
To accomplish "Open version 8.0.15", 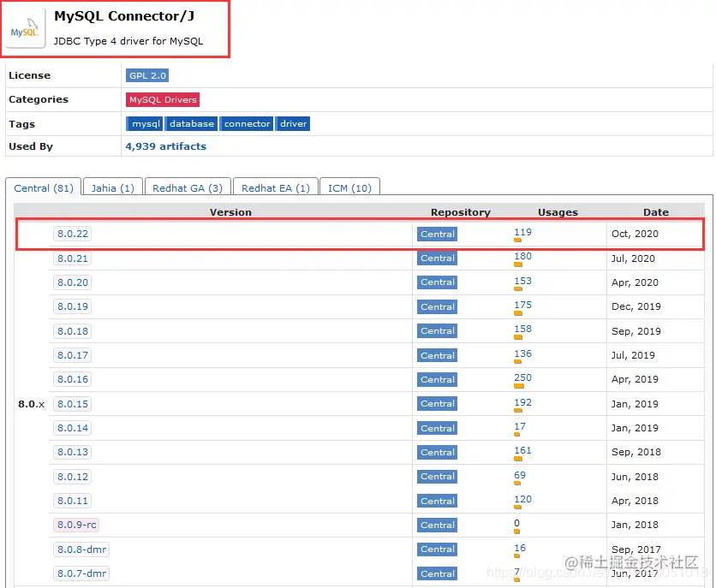I will 72,404.
